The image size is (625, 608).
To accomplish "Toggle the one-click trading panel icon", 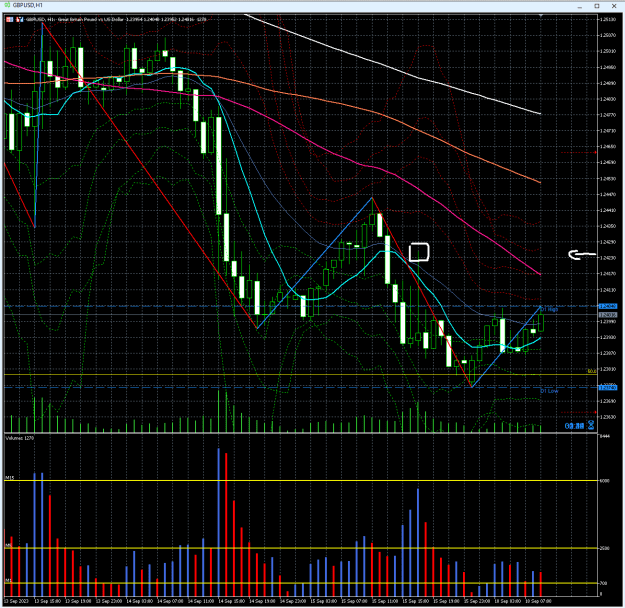I will click(10, 19).
